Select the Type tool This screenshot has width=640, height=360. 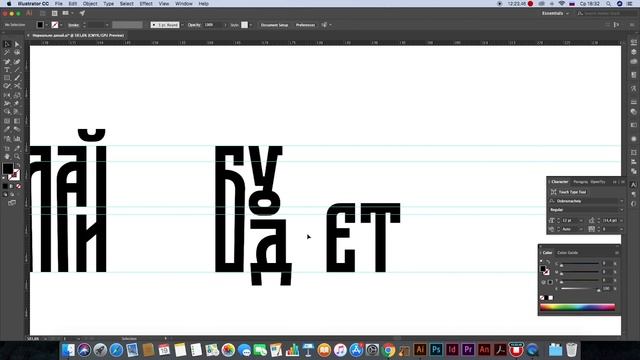click(7, 70)
